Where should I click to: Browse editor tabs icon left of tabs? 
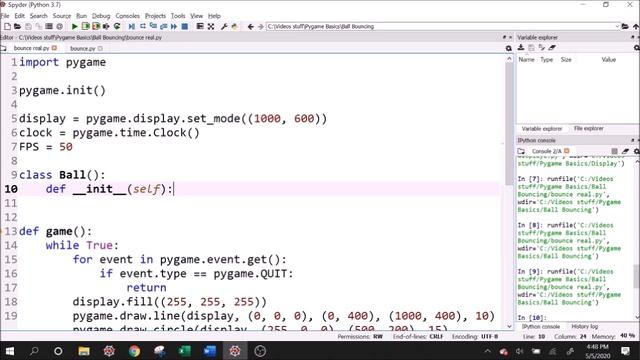pos(4,48)
